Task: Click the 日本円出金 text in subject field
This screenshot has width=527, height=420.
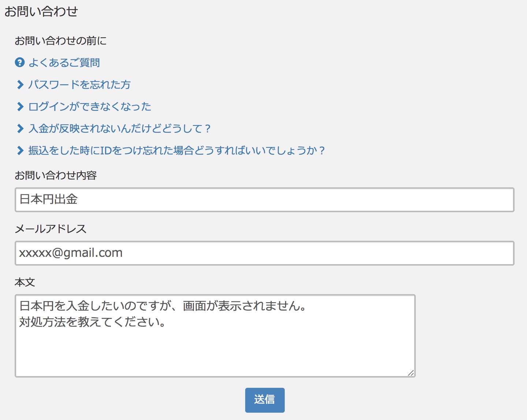Action: coord(48,199)
